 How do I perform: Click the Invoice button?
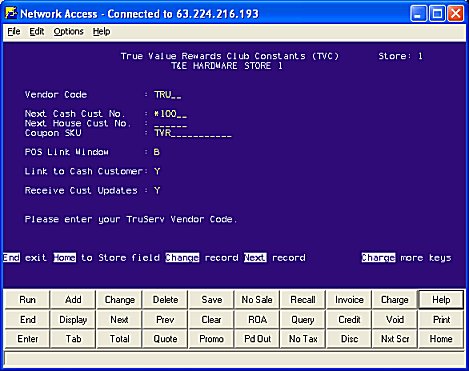tap(349, 300)
